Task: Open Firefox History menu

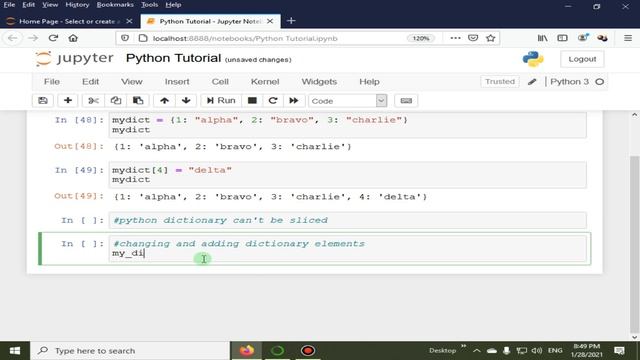Action: (x=77, y=5)
